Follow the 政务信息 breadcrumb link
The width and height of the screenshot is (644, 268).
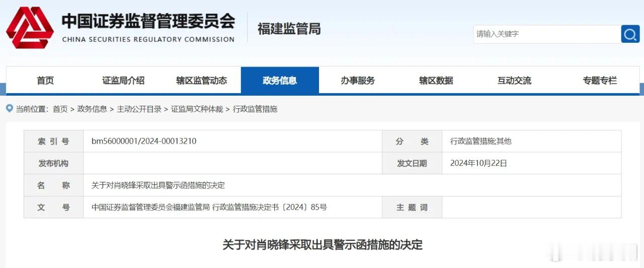coord(92,109)
